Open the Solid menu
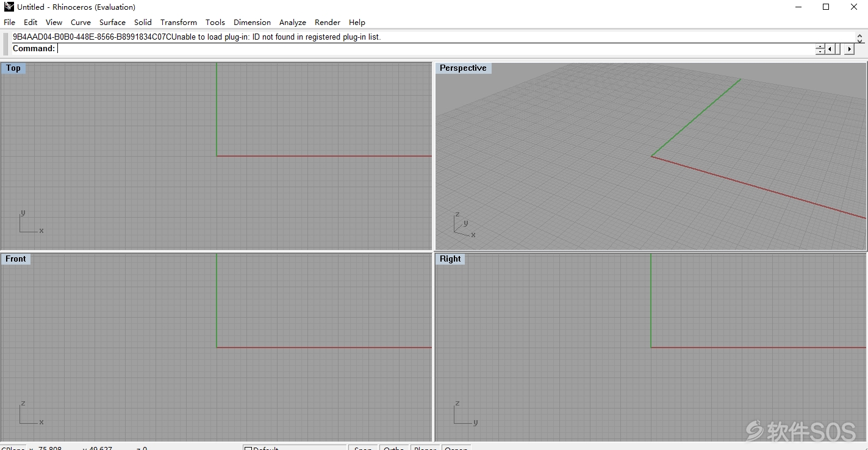 (143, 22)
